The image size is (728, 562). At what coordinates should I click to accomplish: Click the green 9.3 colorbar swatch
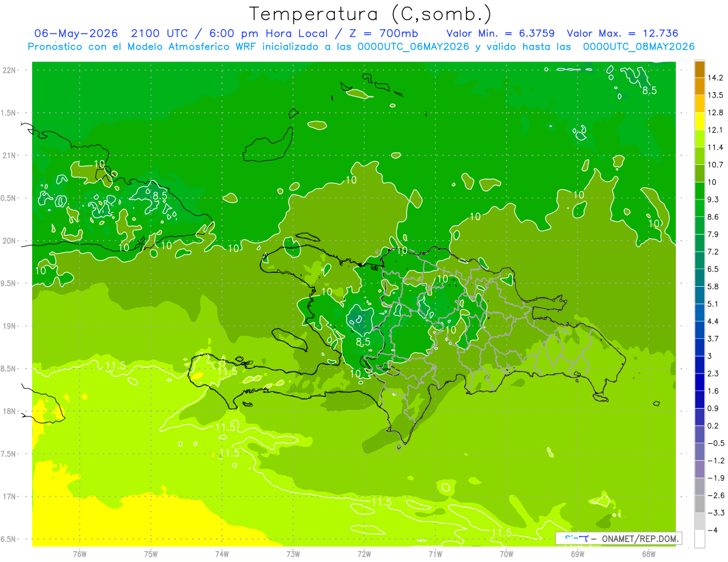pos(699,209)
